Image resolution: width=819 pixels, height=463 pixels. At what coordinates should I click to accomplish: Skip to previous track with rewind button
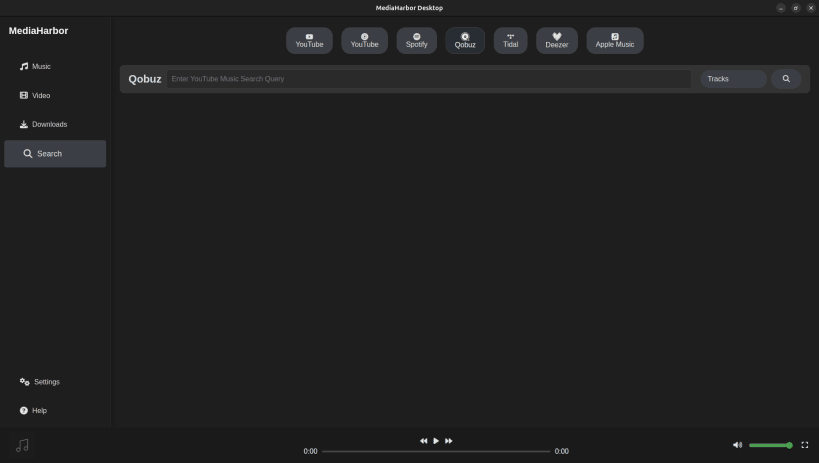pos(424,441)
